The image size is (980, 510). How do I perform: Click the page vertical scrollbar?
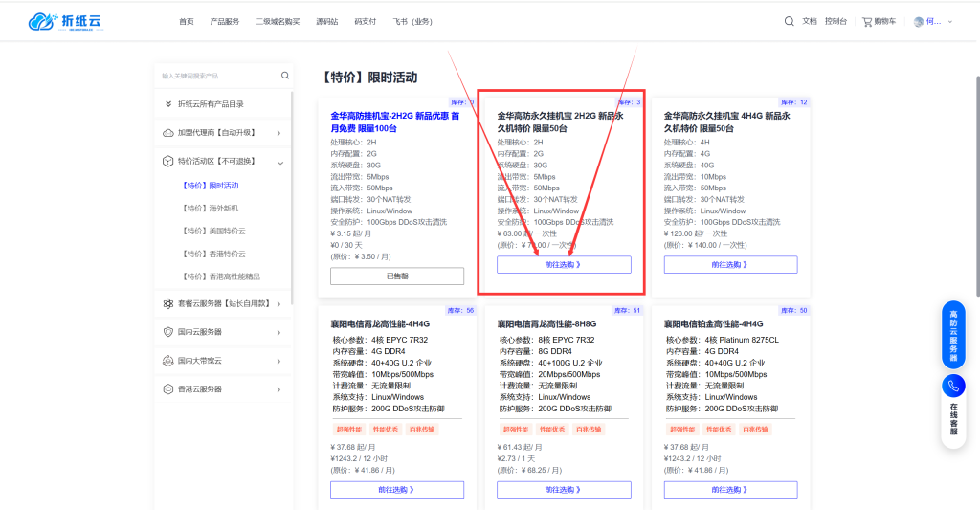point(977,187)
